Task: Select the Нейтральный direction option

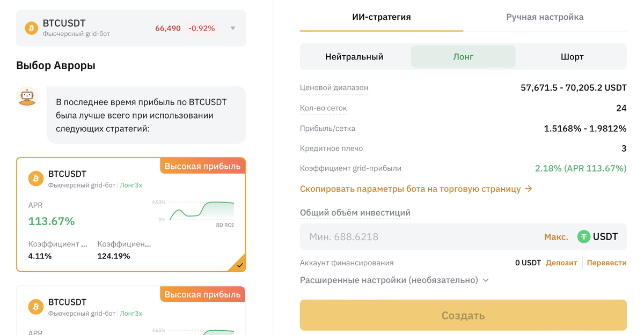Action: (x=354, y=56)
